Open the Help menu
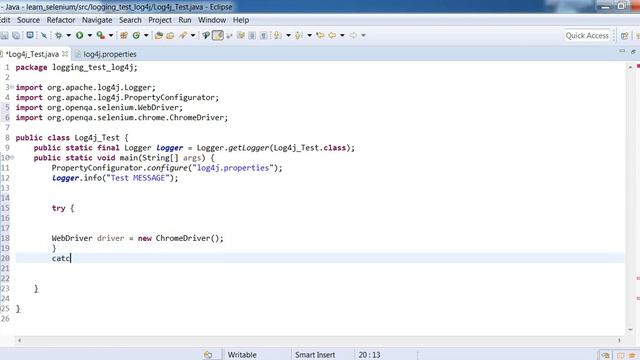640x360 pixels. click(241, 20)
